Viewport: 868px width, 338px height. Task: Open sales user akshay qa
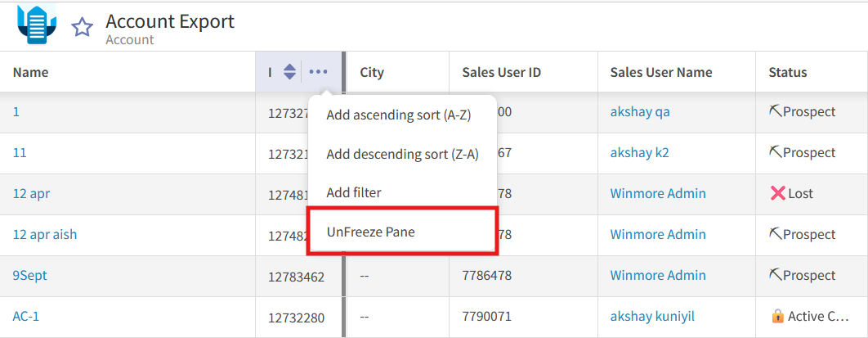[640, 111]
